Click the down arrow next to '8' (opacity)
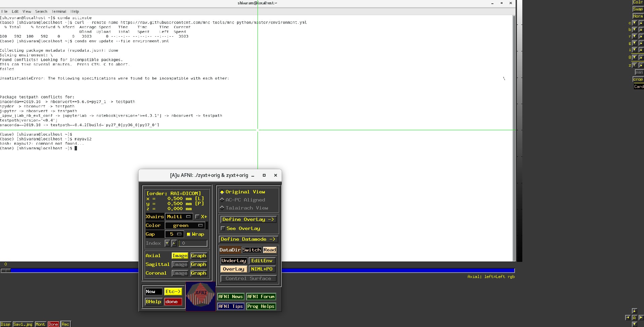The image size is (644, 327). click(635, 57)
